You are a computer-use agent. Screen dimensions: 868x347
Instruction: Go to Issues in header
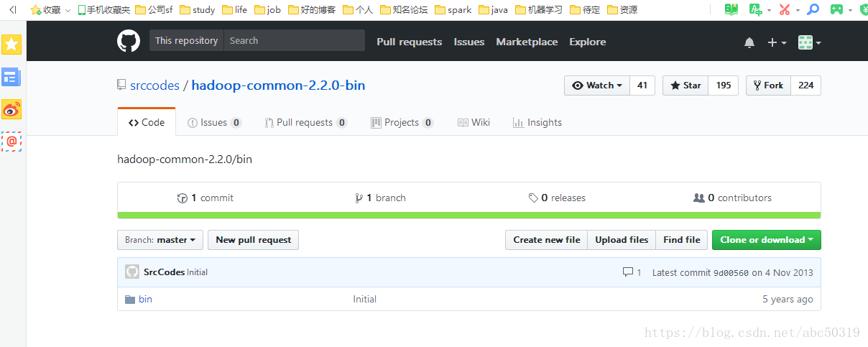469,42
